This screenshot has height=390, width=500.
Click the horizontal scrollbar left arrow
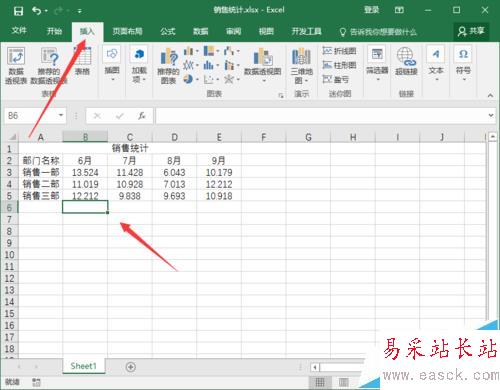pyautogui.click(x=315, y=367)
